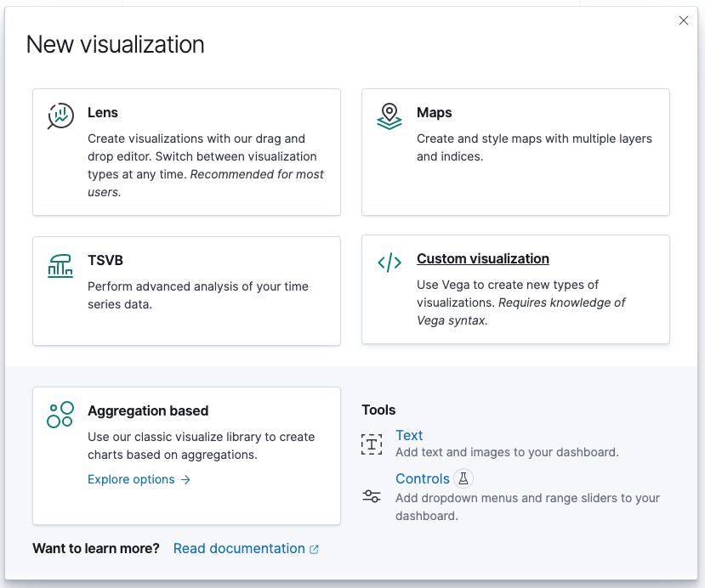Click the TSVB chart icon
This screenshot has width=705, height=588.
click(60, 265)
